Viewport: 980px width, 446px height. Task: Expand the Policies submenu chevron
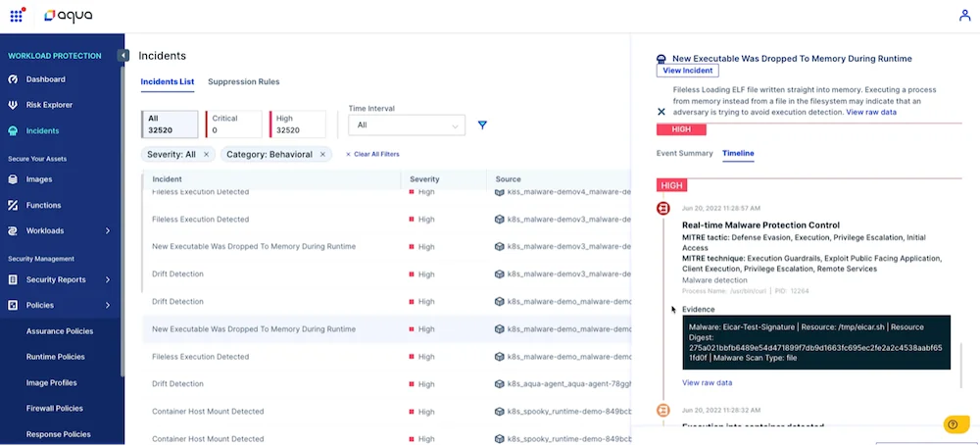click(108, 305)
